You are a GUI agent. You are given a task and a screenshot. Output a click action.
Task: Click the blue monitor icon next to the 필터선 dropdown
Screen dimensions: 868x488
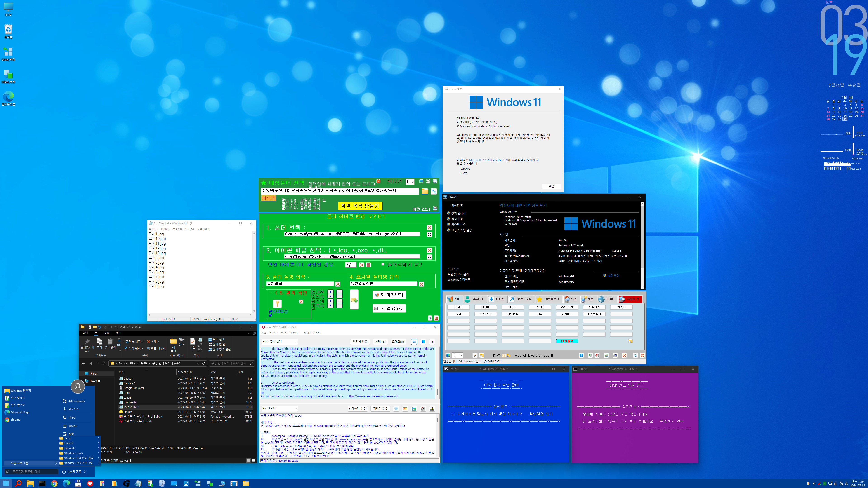pyautogui.click(x=421, y=181)
